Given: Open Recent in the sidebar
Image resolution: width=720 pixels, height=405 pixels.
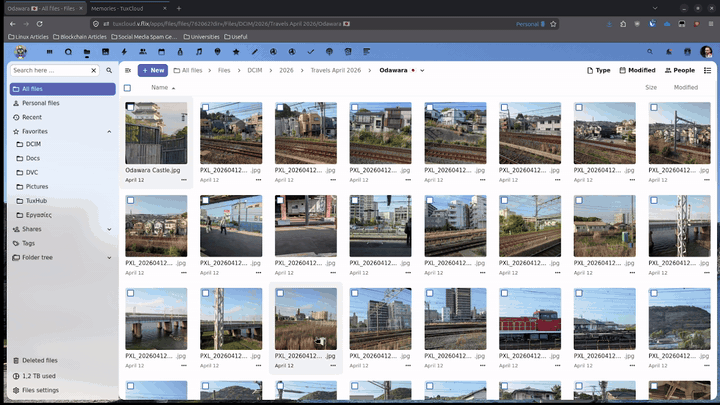Looking at the screenshot, I should coord(62,118).
